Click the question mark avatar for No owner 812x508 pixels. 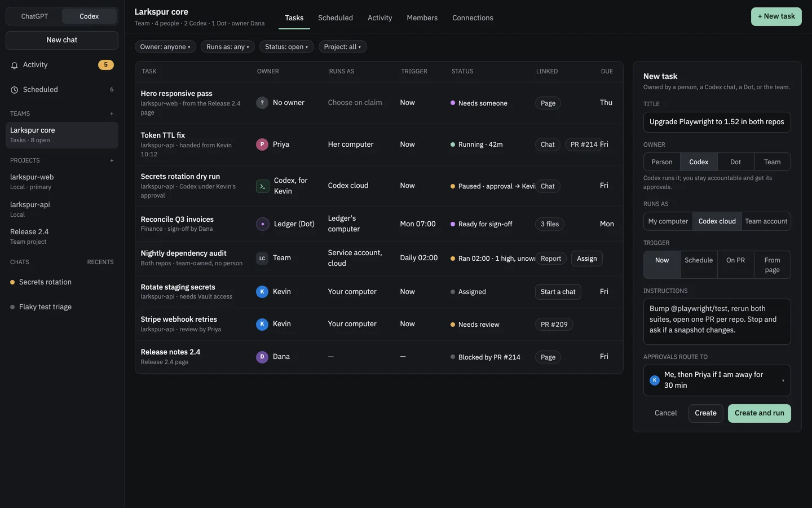coord(262,103)
